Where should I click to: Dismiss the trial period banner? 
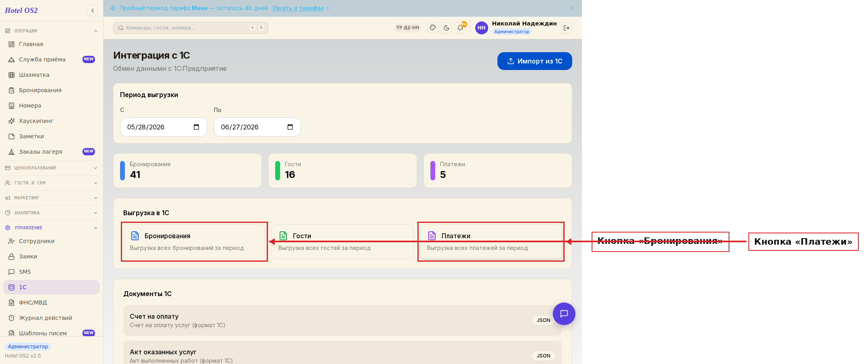(573, 8)
